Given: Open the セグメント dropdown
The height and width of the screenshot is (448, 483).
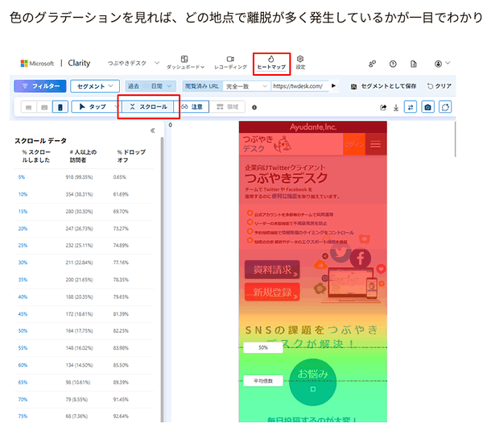Looking at the screenshot, I should pyautogui.click(x=95, y=86).
